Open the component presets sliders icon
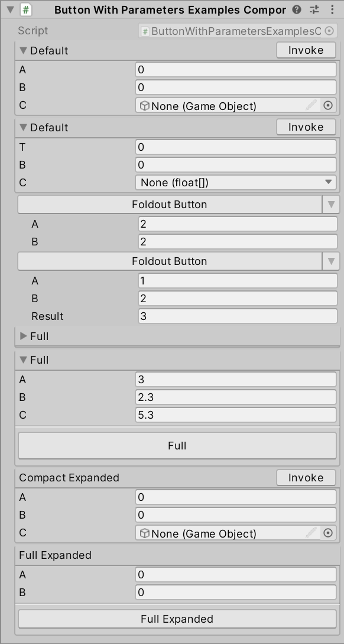The height and width of the screenshot is (644, 344). 314,10
